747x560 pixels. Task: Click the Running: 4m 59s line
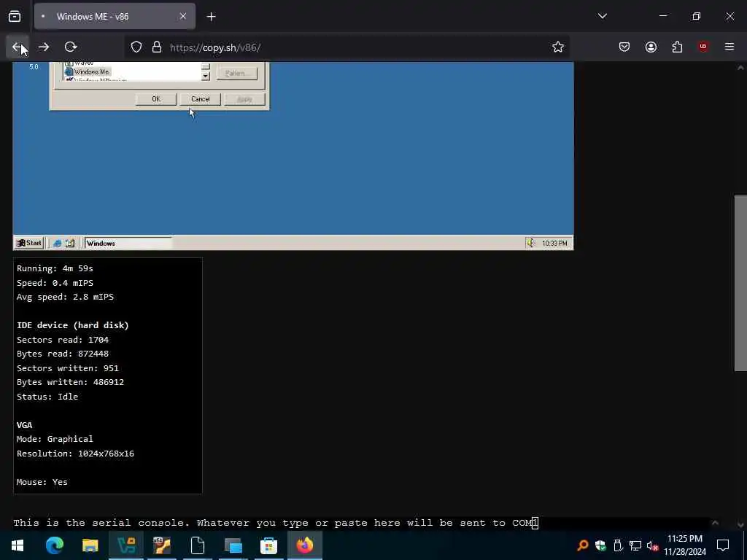(55, 268)
